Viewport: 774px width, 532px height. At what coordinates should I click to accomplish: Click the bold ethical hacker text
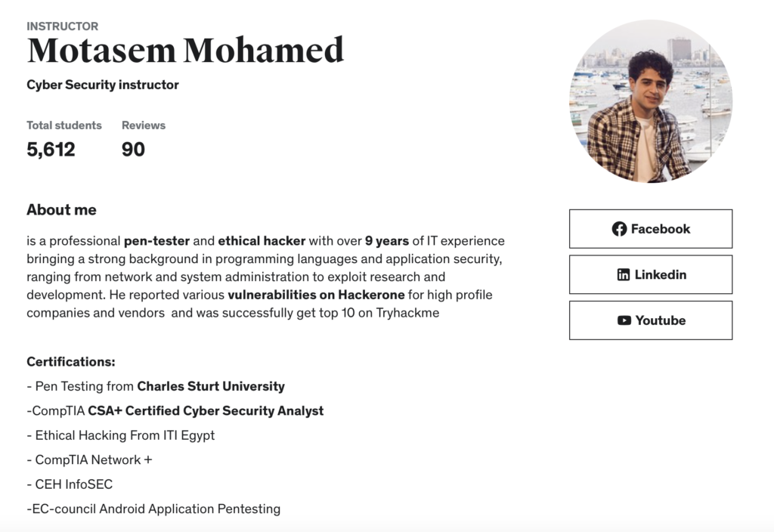(262, 241)
